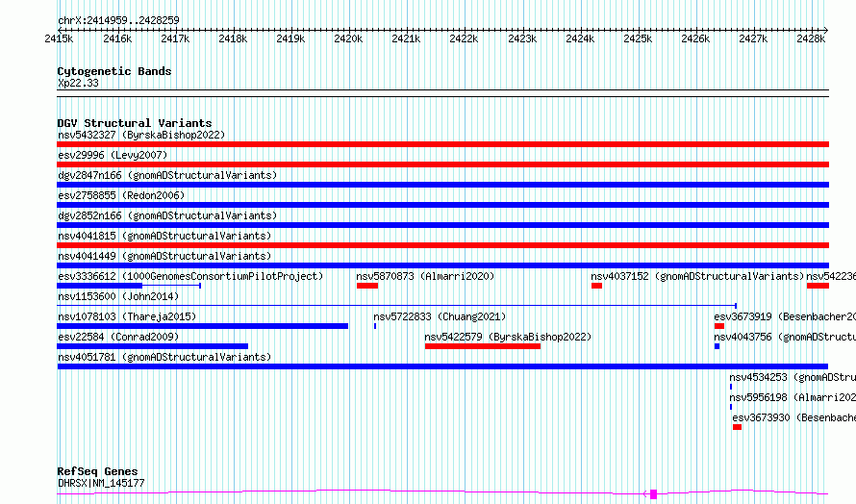Click the 2422k ruler position

click(464, 38)
